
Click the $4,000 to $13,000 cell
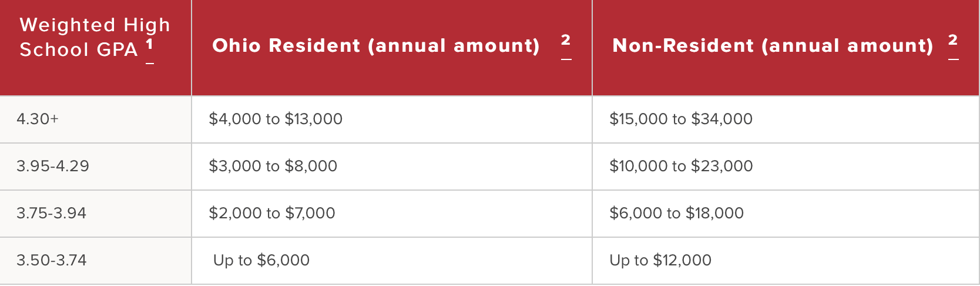click(x=392, y=119)
